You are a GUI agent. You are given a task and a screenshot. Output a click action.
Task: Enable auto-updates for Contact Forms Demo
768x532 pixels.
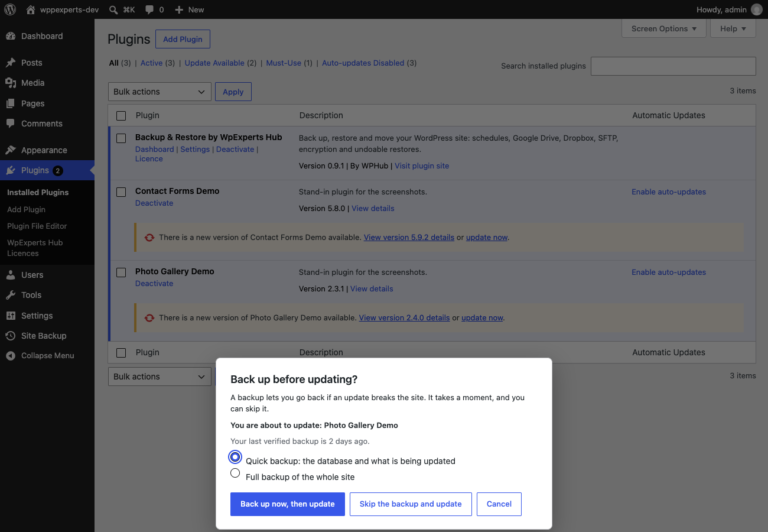coord(669,192)
